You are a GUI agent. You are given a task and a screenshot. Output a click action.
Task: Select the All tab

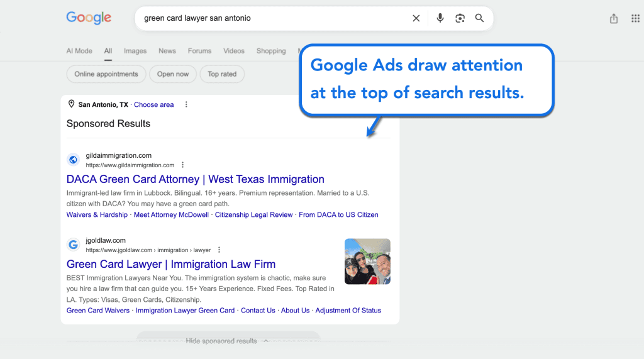click(x=108, y=51)
